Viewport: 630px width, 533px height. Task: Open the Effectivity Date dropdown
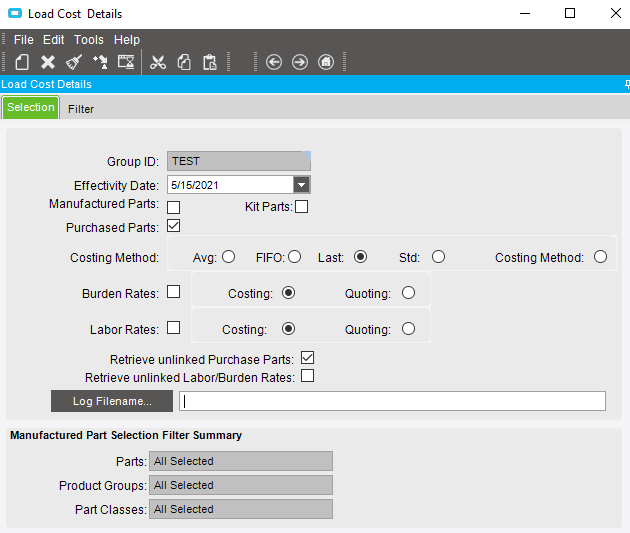pyautogui.click(x=301, y=185)
